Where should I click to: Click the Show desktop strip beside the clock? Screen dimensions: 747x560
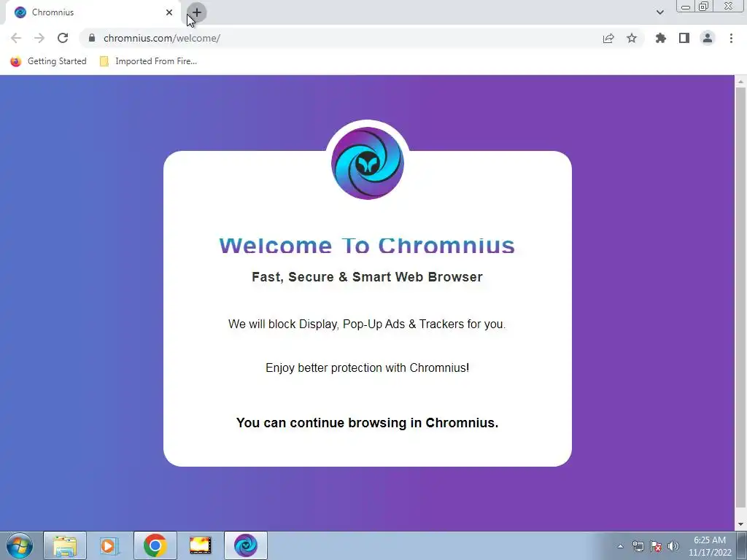pos(742,545)
